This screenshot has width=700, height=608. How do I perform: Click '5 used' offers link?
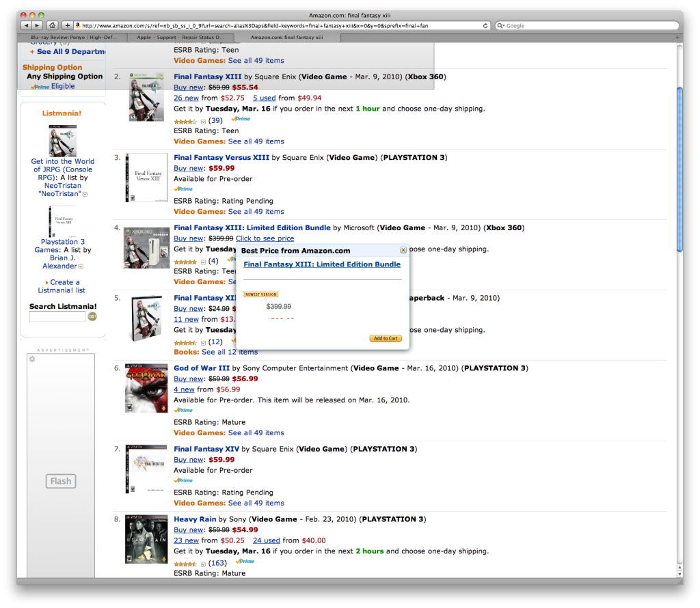pyautogui.click(x=265, y=98)
